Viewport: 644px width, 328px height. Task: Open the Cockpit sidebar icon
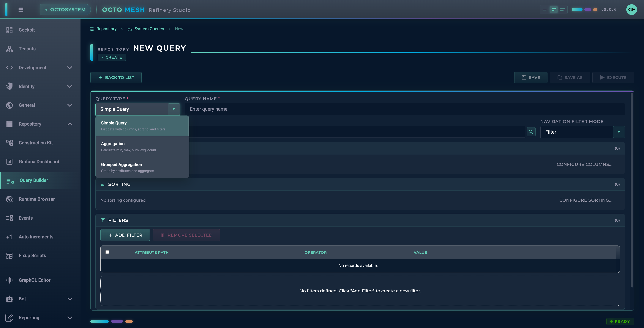pyautogui.click(x=9, y=30)
